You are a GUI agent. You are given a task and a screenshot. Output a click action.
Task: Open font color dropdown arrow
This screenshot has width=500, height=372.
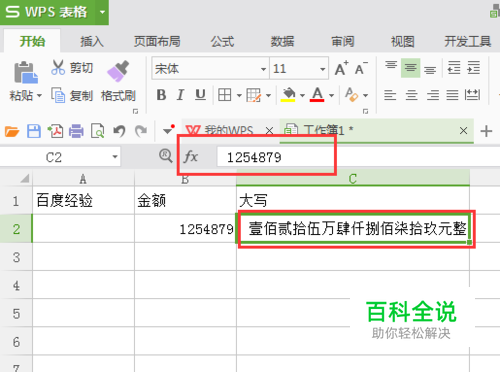click(x=331, y=96)
